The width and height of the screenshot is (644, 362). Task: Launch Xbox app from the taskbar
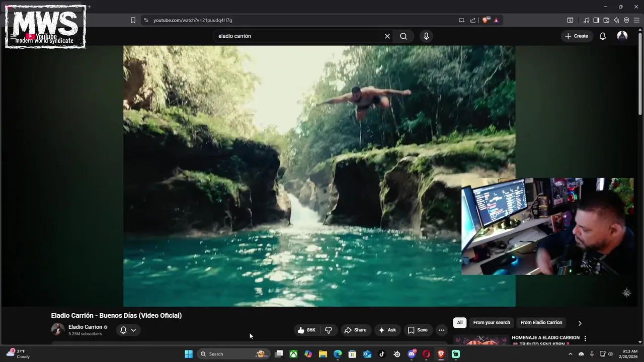click(x=293, y=354)
